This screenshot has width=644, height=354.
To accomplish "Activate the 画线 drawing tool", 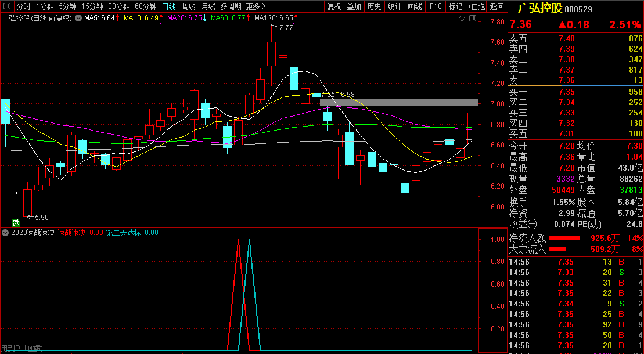I will (x=415, y=6).
